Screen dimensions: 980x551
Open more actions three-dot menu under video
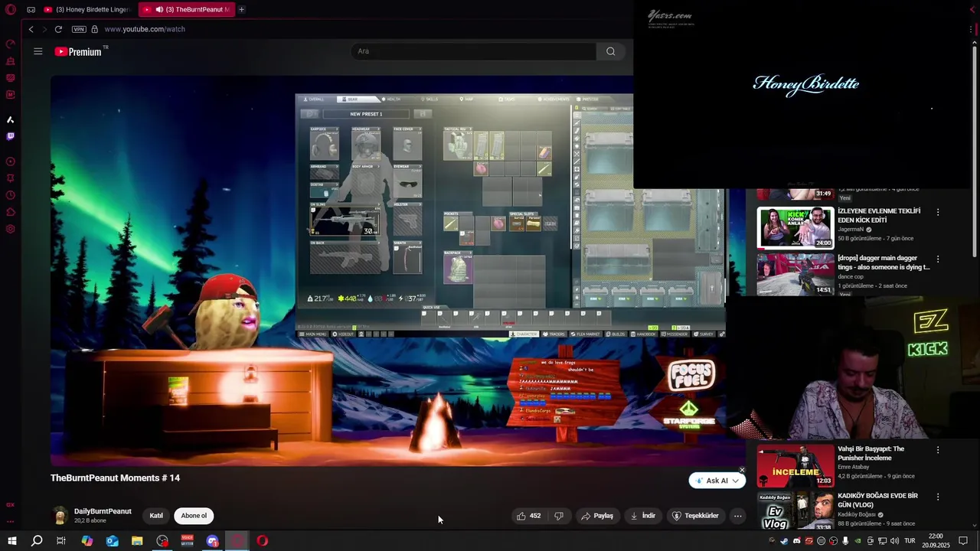pos(737,516)
